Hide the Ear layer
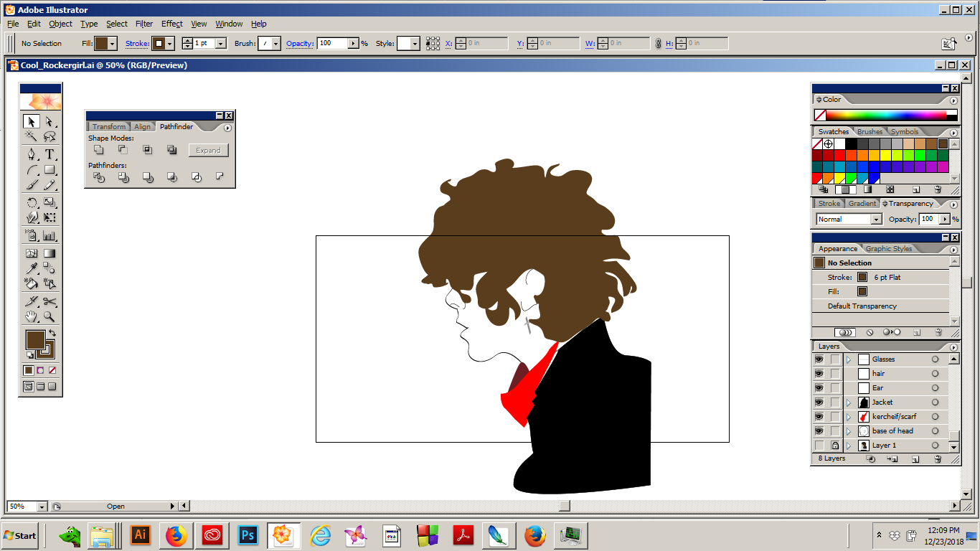980x551 pixels. pos(819,388)
